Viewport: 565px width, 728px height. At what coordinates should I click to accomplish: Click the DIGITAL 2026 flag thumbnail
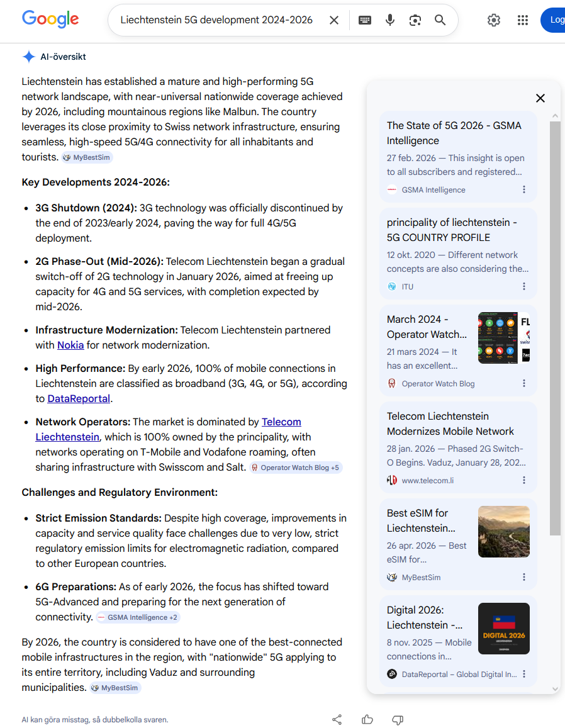click(504, 629)
